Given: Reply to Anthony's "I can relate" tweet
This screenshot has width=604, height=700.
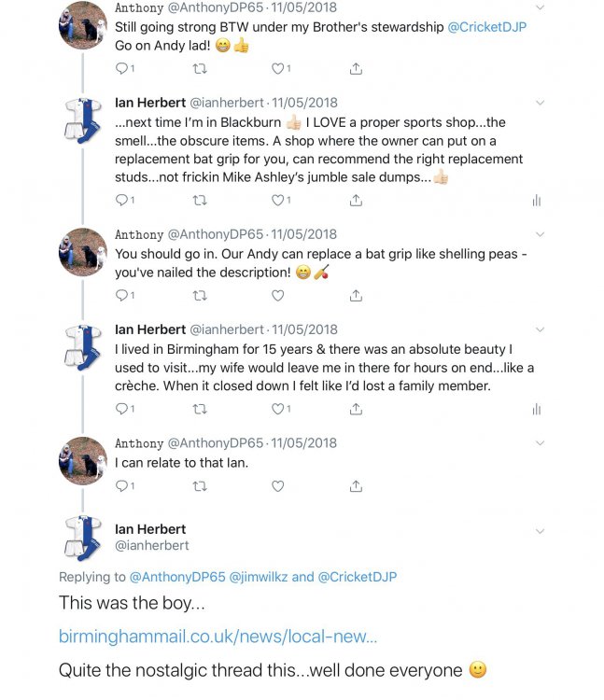Looking at the screenshot, I should pyautogui.click(x=121, y=485).
